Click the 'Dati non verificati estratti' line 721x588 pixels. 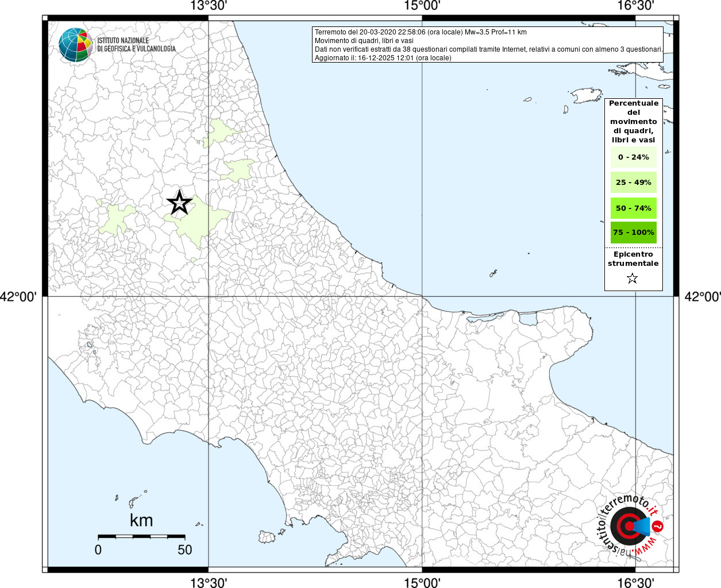pos(488,49)
